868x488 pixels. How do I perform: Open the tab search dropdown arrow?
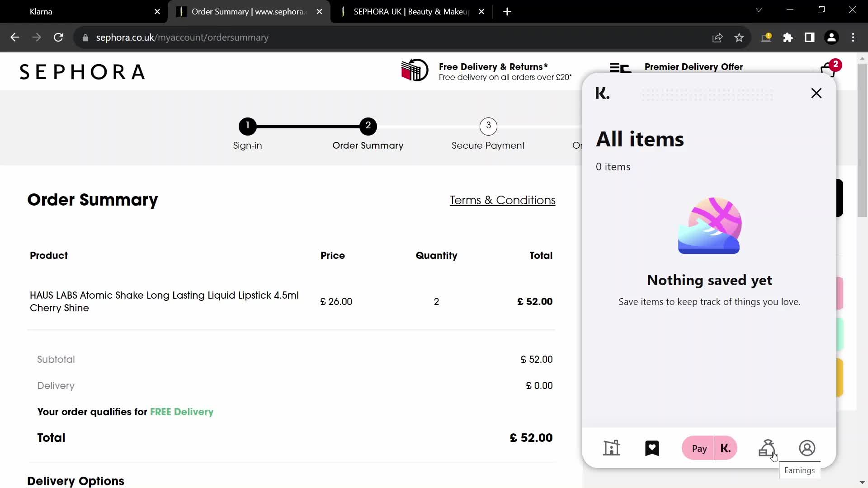click(759, 10)
